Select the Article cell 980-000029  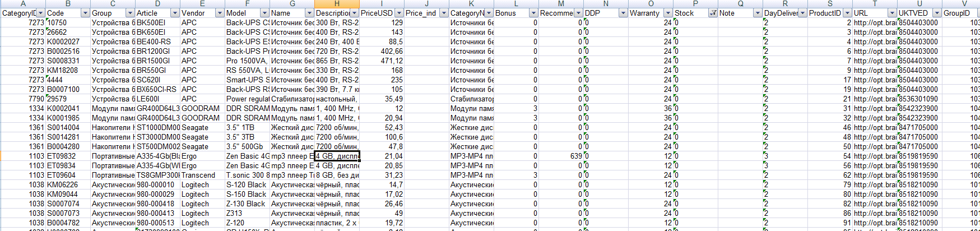tap(157, 194)
